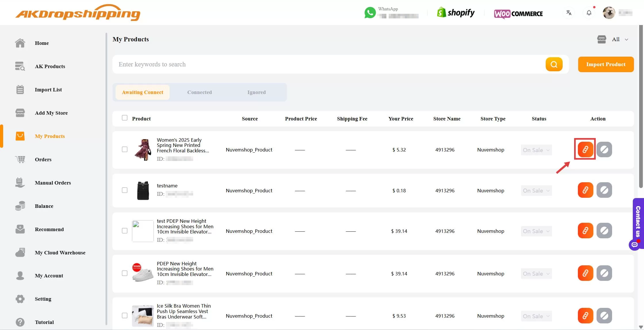Click the Shopify logo in the header

coord(456,12)
